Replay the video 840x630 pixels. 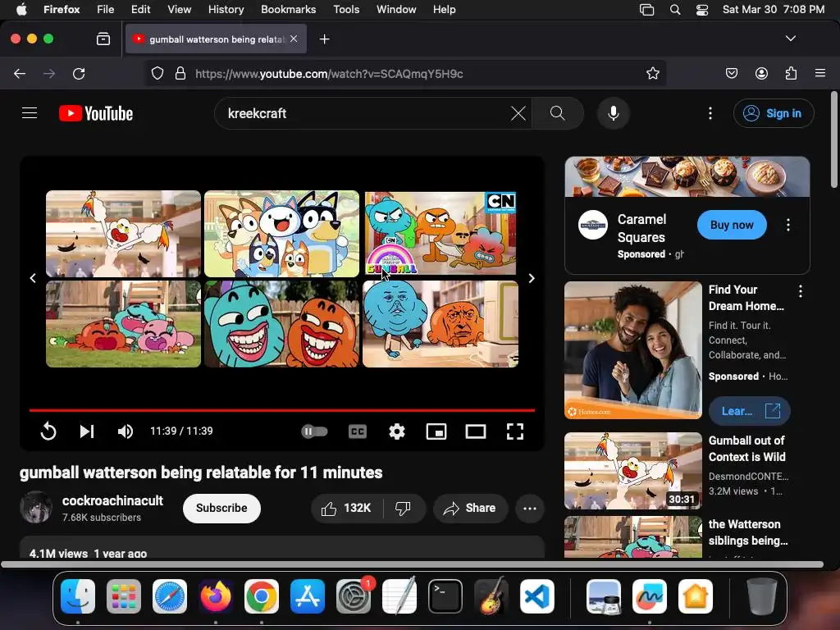[48, 431]
